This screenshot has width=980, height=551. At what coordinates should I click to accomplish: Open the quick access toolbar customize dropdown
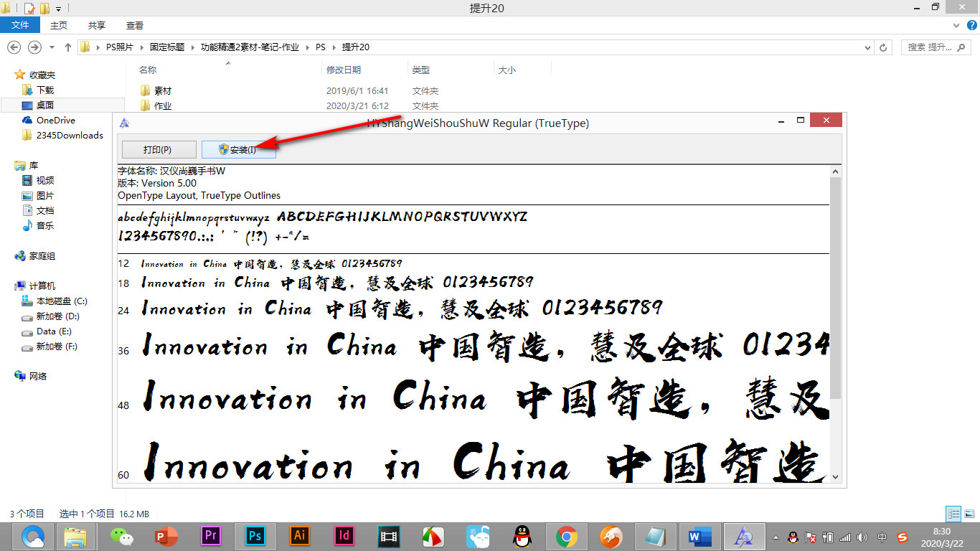[58, 9]
